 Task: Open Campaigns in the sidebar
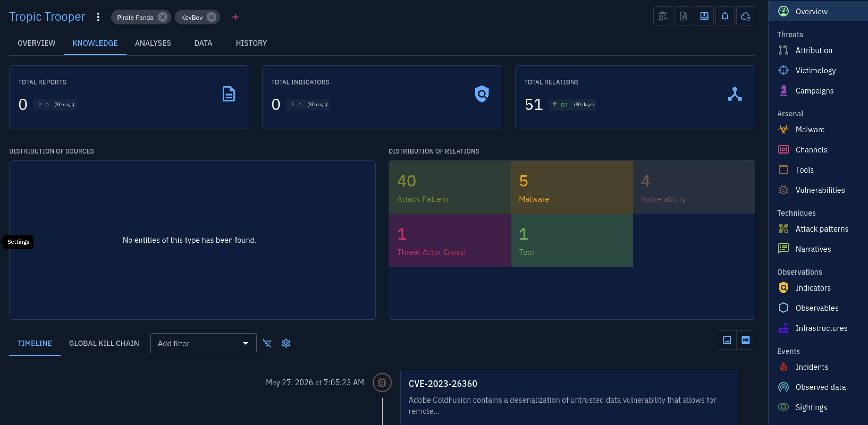click(818, 91)
